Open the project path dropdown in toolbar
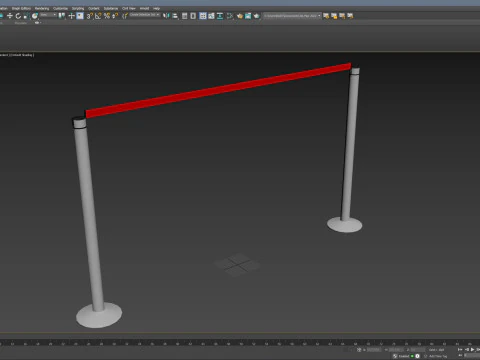Image resolution: width=480 pixels, height=360 pixels. pos(292,16)
